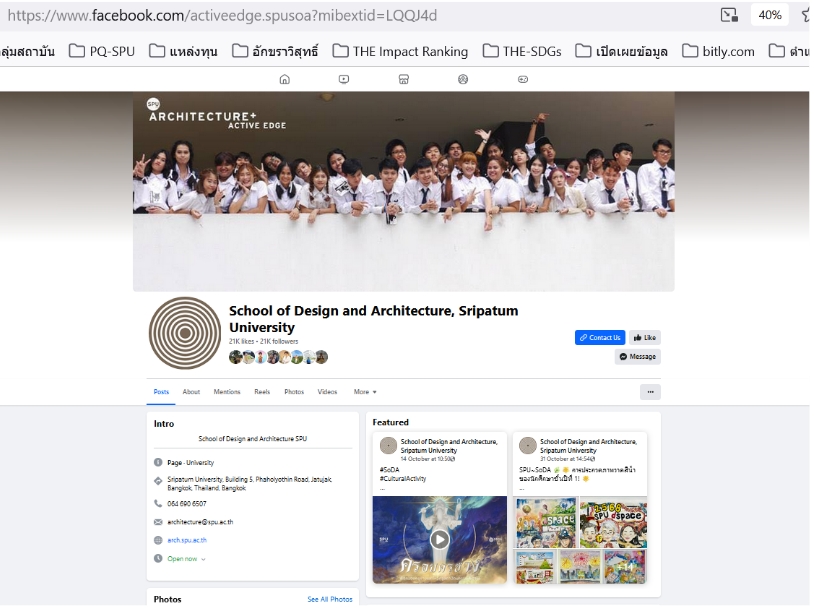Switch to the About tab
Screen dimensions: 814x611
pos(191,392)
